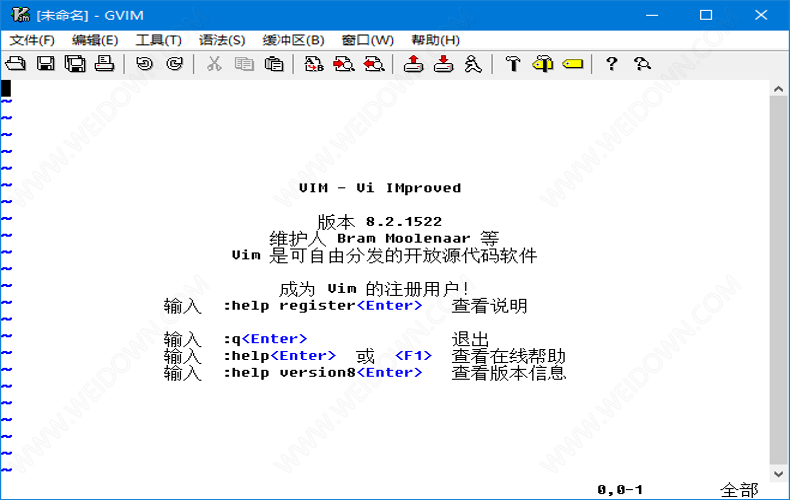Click the vertical scrollbar track
Image resolution: width=790 pixels, height=500 pixels.
778,281
